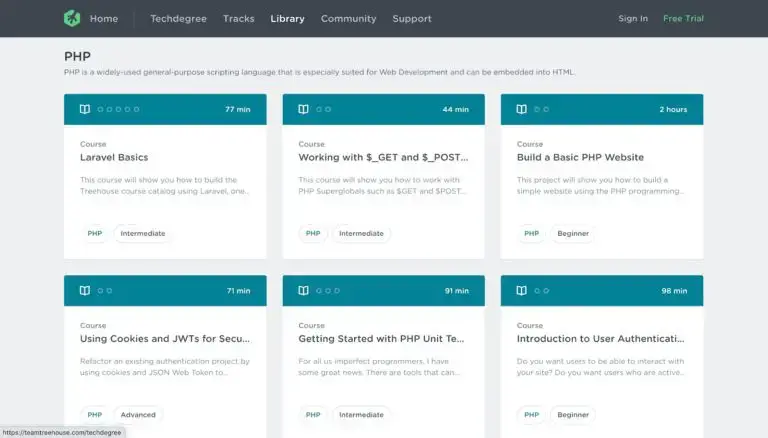This screenshot has width=768, height=438.
Task: Click the Treehouse logo icon
Action: tap(72, 19)
